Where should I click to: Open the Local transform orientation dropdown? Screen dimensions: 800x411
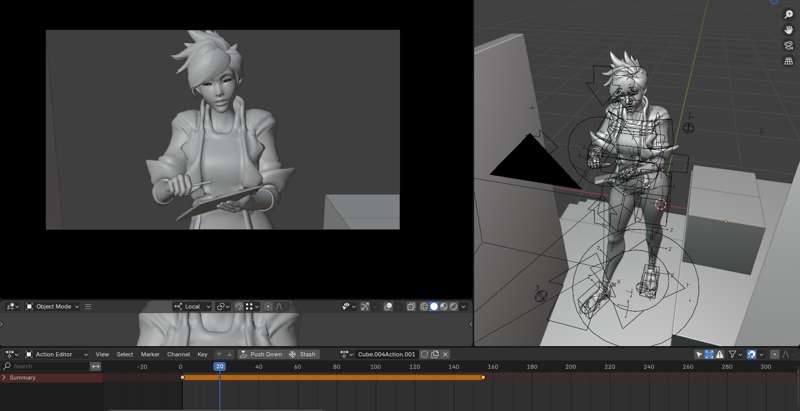192,306
